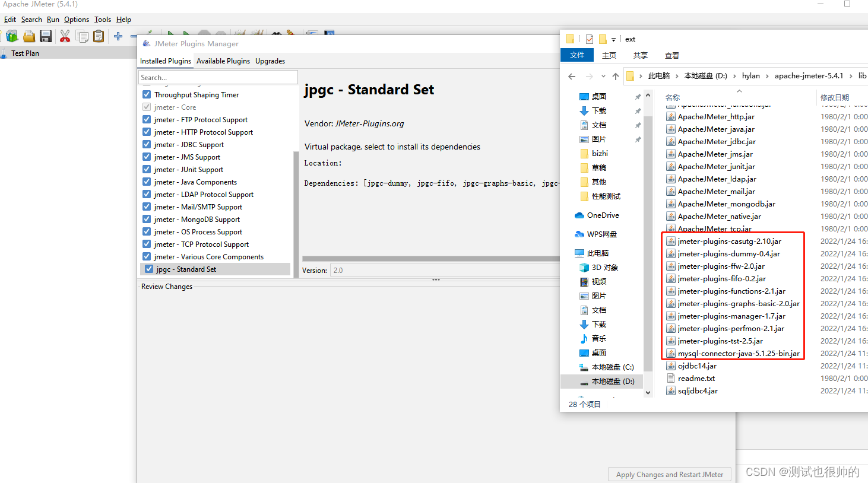Open 查看 ribbon tab in Explorer
The height and width of the screenshot is (483, 868).
[x=672, y=56]
